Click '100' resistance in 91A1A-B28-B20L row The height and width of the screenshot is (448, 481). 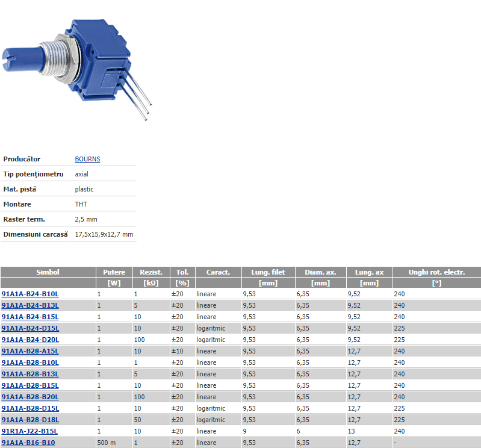pyautogui.click(x=139, y=397)
